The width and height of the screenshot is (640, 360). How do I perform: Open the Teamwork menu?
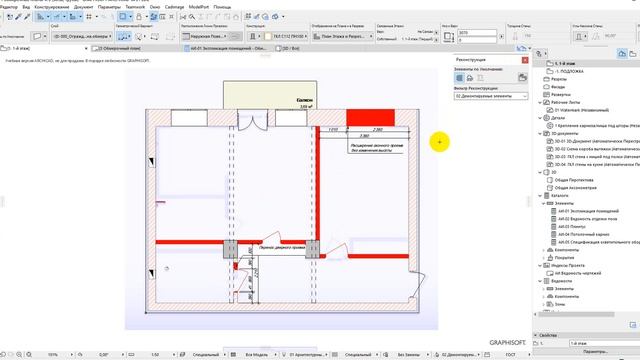[135, 7]
